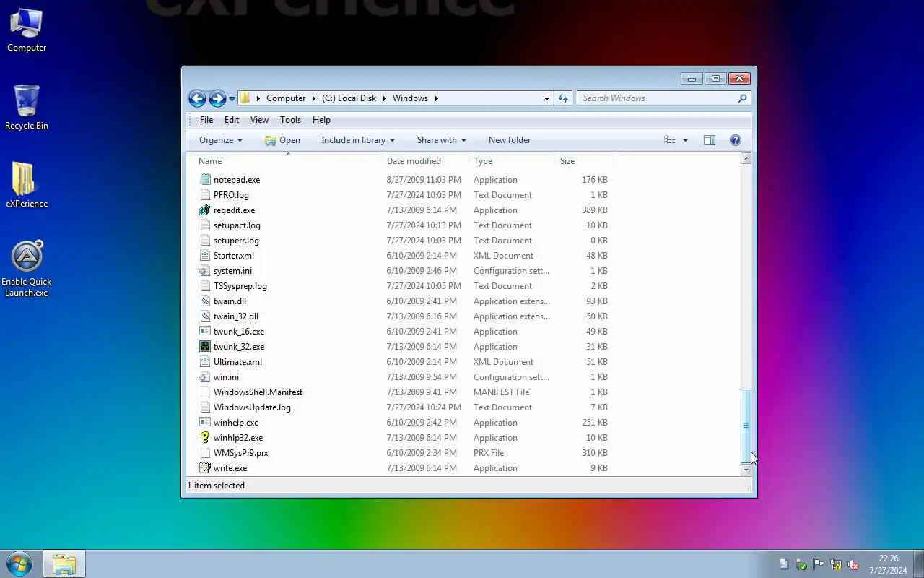Select WMSysPr9.prx file name

coord(240,453)
